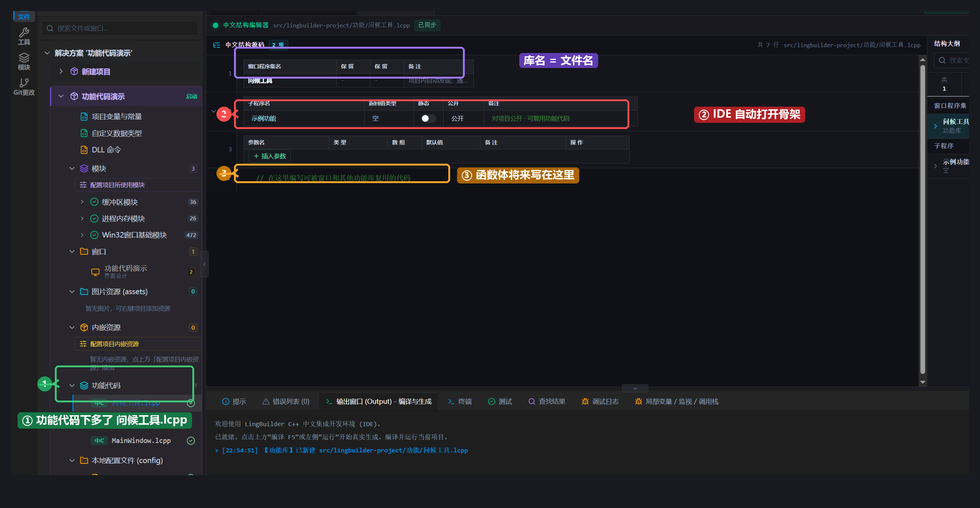Click the editor vertical scrollbar
The height and width of the screenshot is (508, 980).
tap(923, 220)
